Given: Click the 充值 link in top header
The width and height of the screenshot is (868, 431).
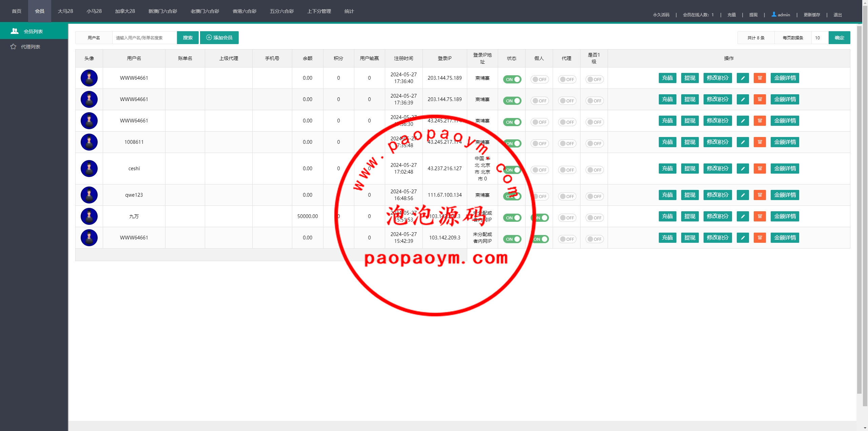Looking at the screenshot, I should pos(731,15).
